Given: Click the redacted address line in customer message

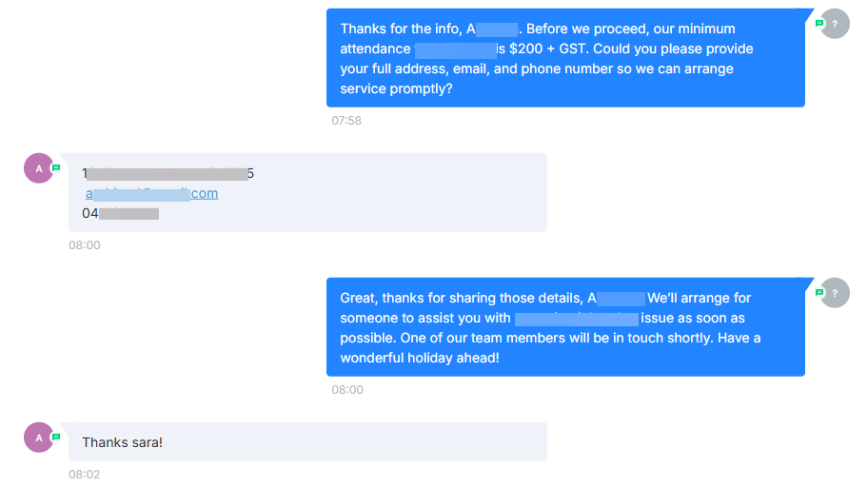Looking at the screenshot, I should tap(168, 173).
